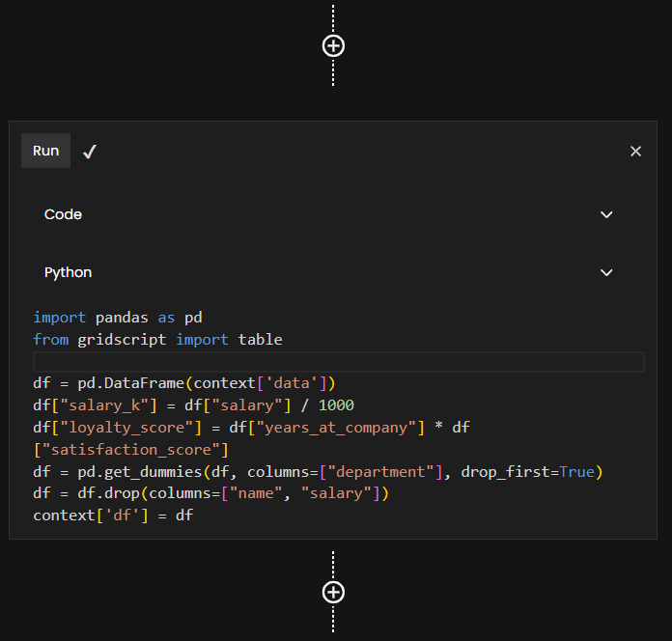The height and width of the screenshot is (641, 672).
Task: Click the pd.get_dummies code line
Action: (x=317, y=471)
